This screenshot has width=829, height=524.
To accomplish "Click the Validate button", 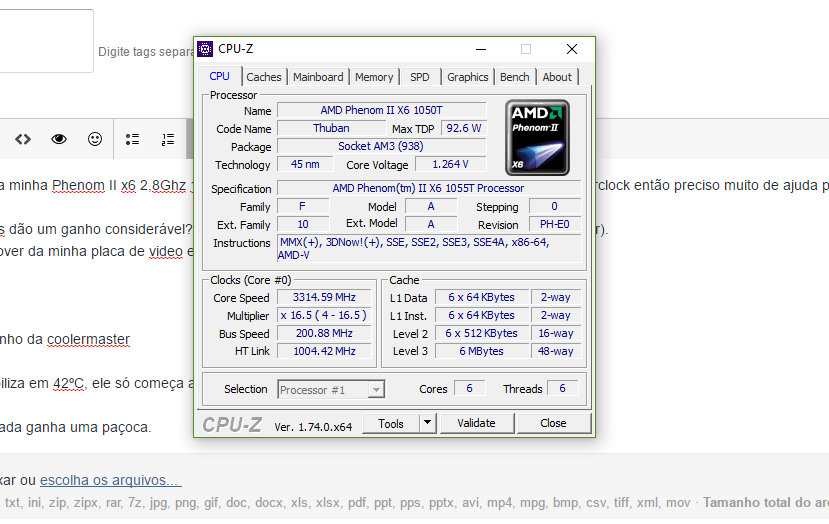I will tap(476, 423).
